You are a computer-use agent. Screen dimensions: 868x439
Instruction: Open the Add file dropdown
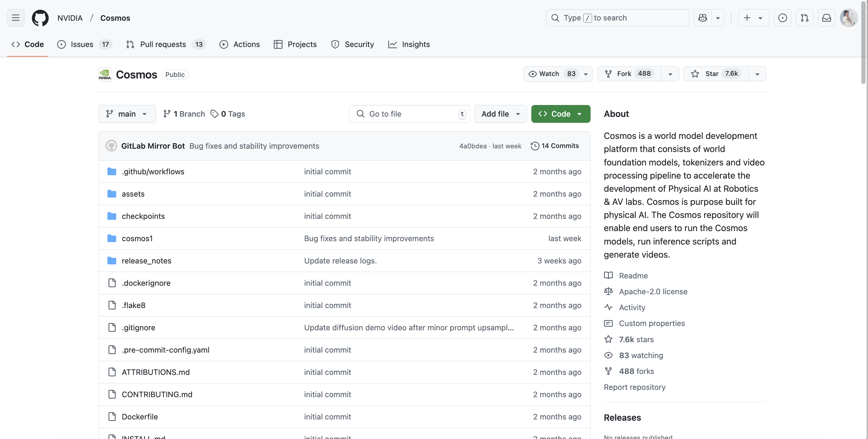pos(500,114)
